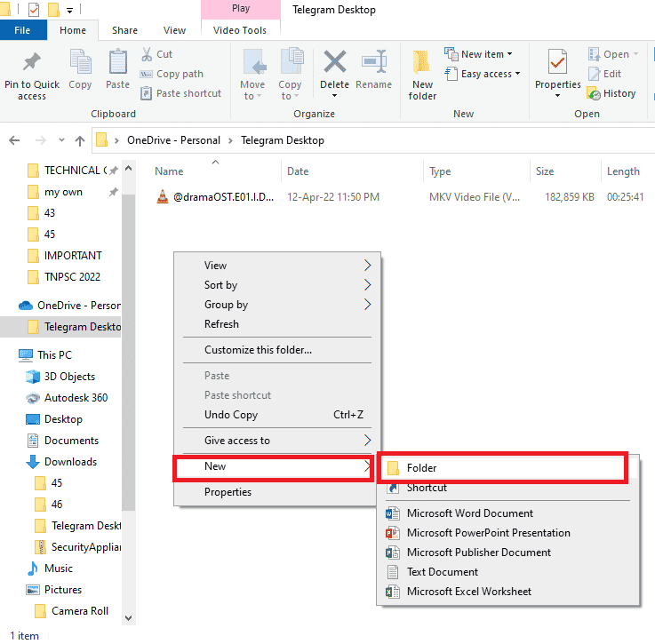
Task: Open Autodesk 360 in sidebar
Action: [67, 398]
